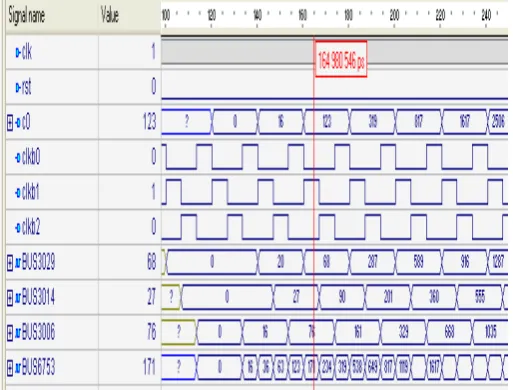Click the bus signal icon beside BUS3014

[18, 298]
